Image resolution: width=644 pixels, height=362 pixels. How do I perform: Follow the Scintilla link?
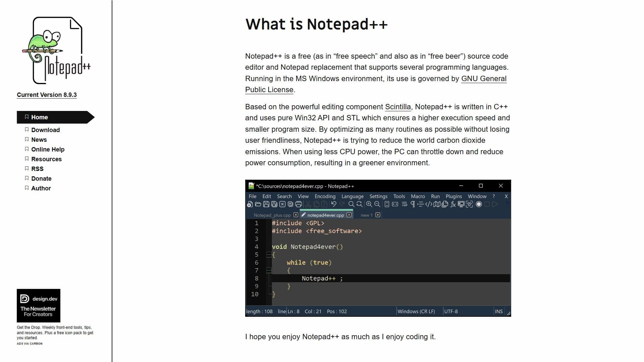coord(397,107)
